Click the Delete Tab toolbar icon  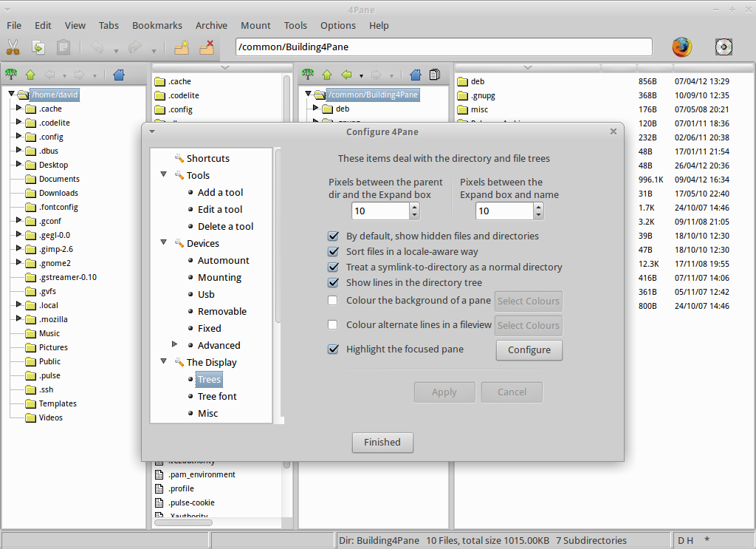[x=207, y=47]
